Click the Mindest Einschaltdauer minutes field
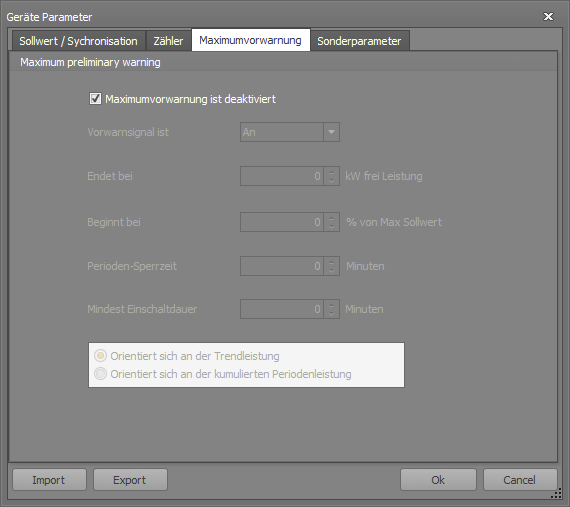Viewport: 570px width, 507px height. pos(282,309)
